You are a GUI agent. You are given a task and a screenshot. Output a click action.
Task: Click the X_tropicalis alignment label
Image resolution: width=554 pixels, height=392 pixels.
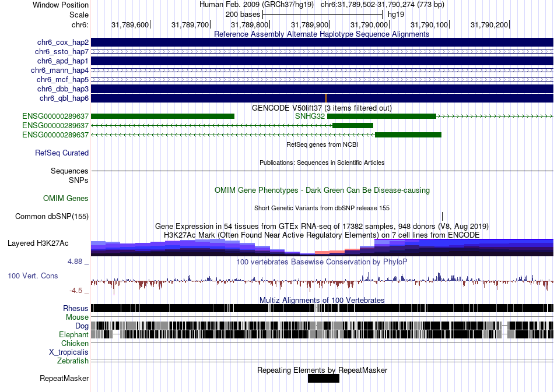(x=69, y=352)
